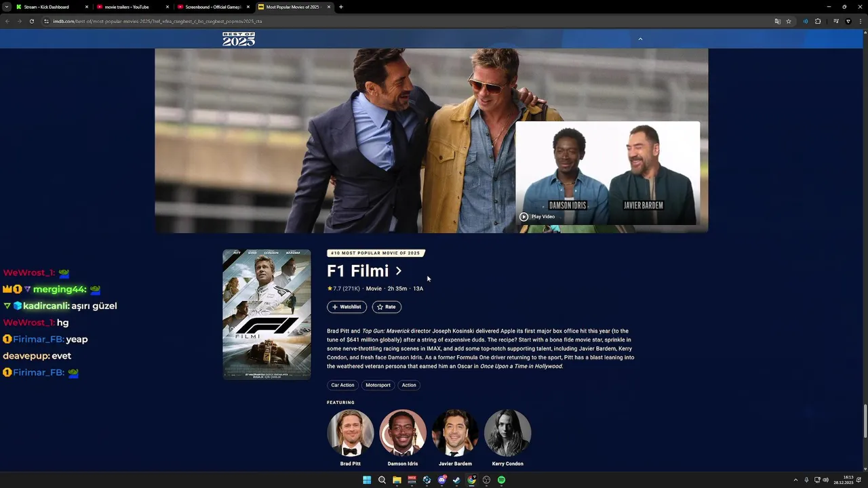Close the Stream - Kick Dashboard tab
The height and width of the screenshot is (488, 868).
coord(87,7)
